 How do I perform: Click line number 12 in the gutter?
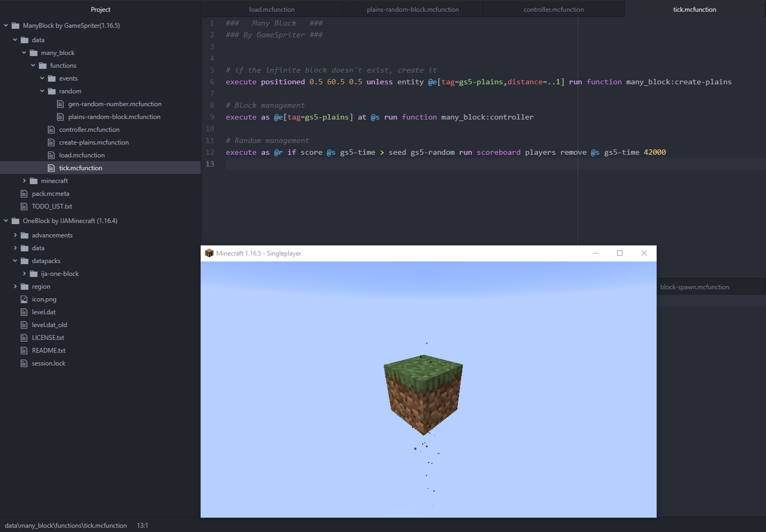click(x=210, y=152)
